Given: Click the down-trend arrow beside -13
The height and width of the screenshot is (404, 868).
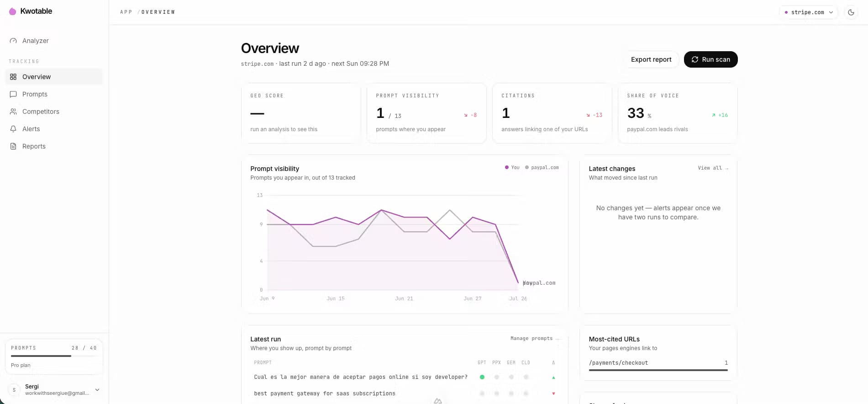Looking at the screenshot, I should point(588,115).
